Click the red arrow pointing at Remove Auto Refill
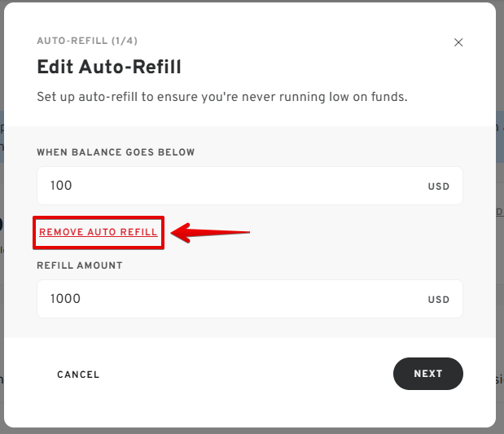 click(210, 233)
